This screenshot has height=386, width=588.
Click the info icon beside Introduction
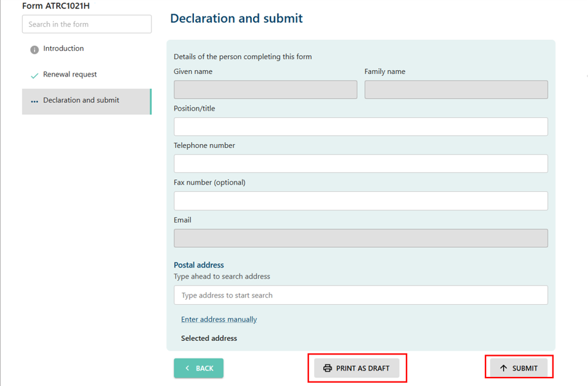(x=33, y=48)
